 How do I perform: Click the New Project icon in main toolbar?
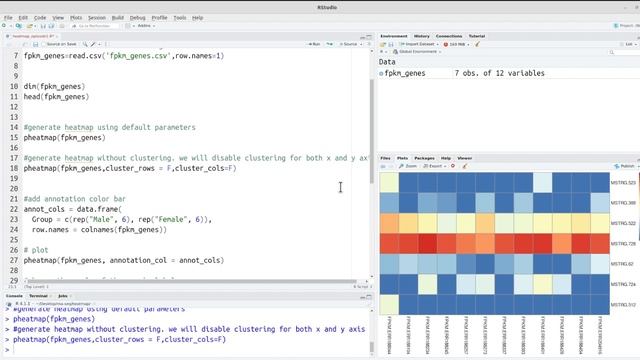(x=18, y=26)
